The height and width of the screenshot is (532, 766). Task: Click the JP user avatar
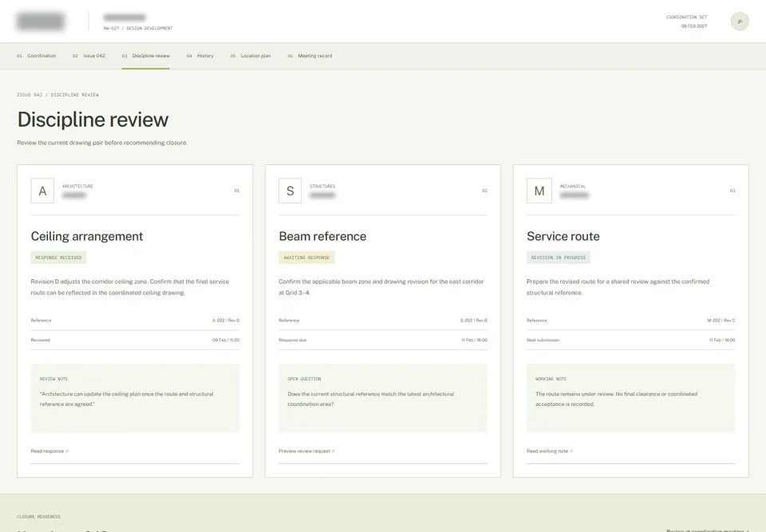[x=740, y=22]
